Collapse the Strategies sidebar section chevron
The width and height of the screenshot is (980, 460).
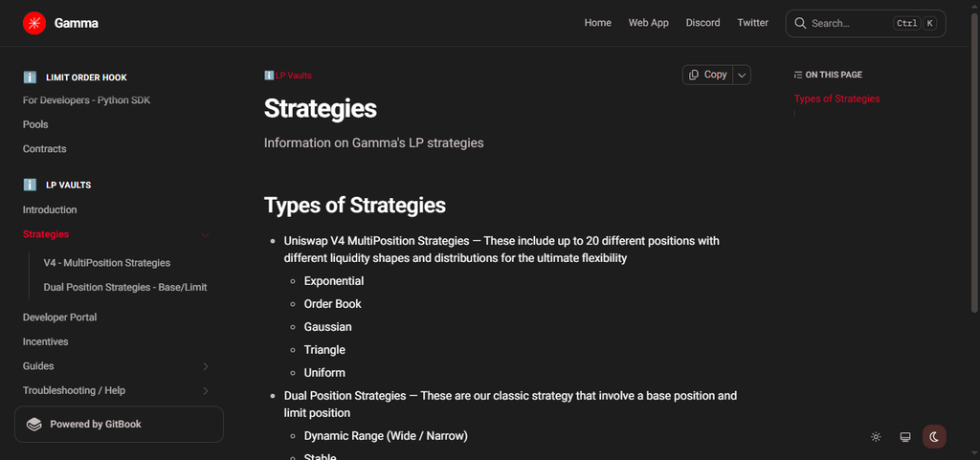205,234
